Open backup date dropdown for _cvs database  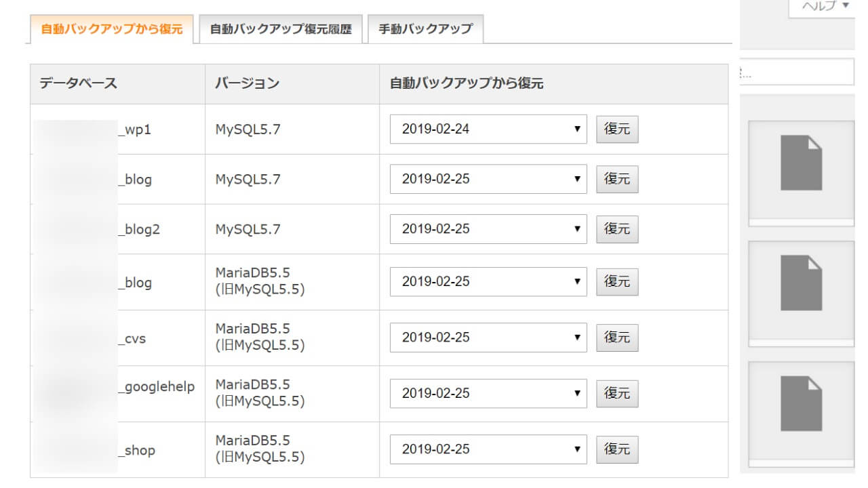pyautogui.click(x=488, y=338)
